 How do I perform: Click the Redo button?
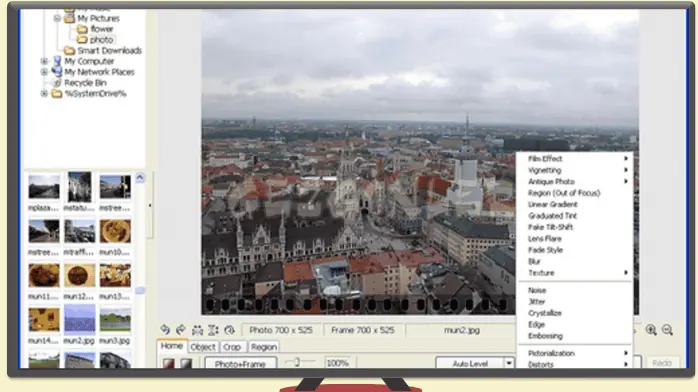click(662, 363)
